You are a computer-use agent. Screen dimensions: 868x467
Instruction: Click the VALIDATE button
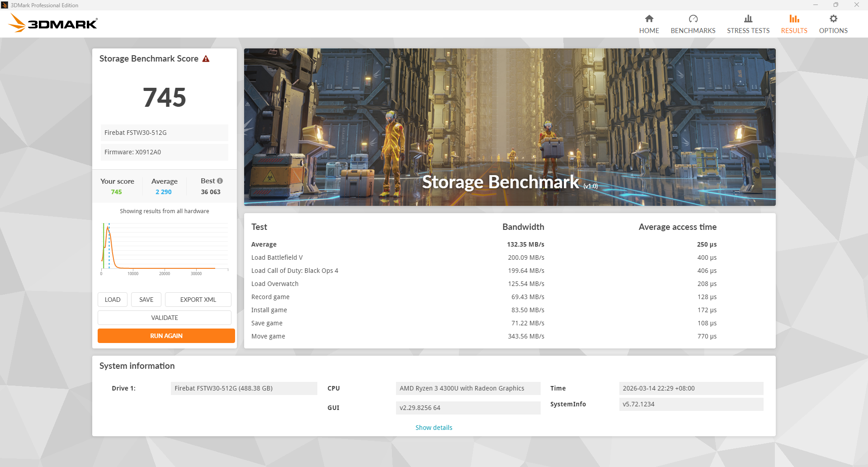(165, 318)
